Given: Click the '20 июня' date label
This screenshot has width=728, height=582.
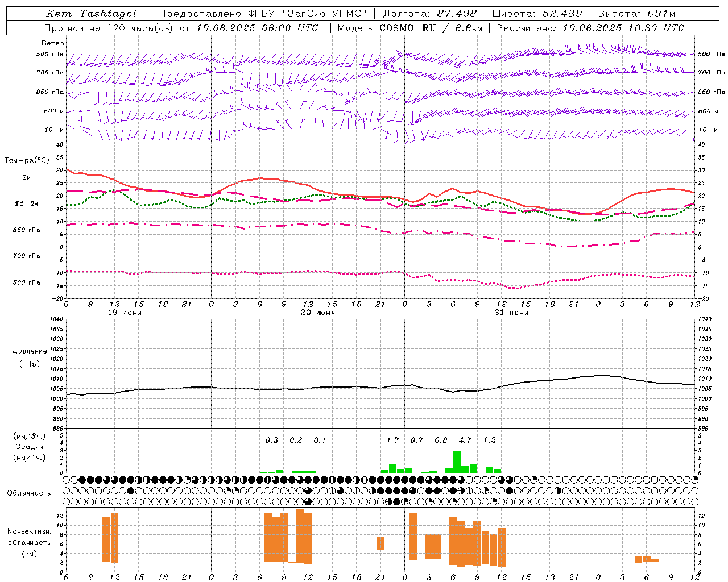Looking at the screenshot, I should click(318, 313).
